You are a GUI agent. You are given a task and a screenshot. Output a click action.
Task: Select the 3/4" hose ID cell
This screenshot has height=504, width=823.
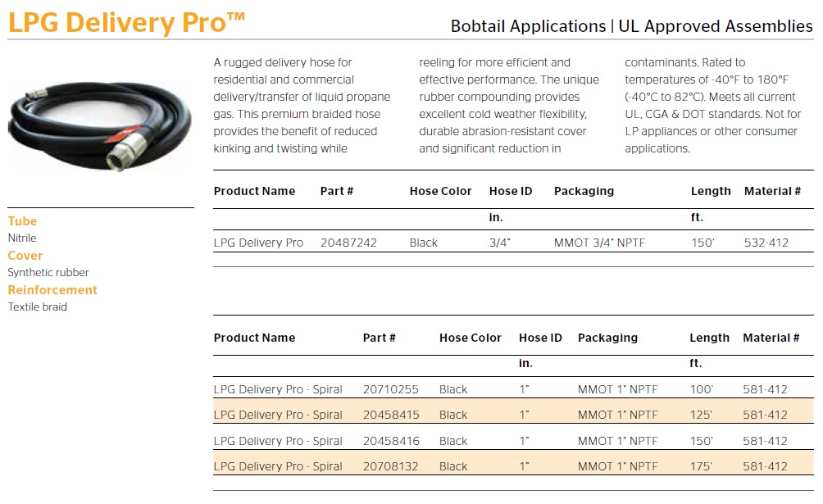(x=500, y=243)
